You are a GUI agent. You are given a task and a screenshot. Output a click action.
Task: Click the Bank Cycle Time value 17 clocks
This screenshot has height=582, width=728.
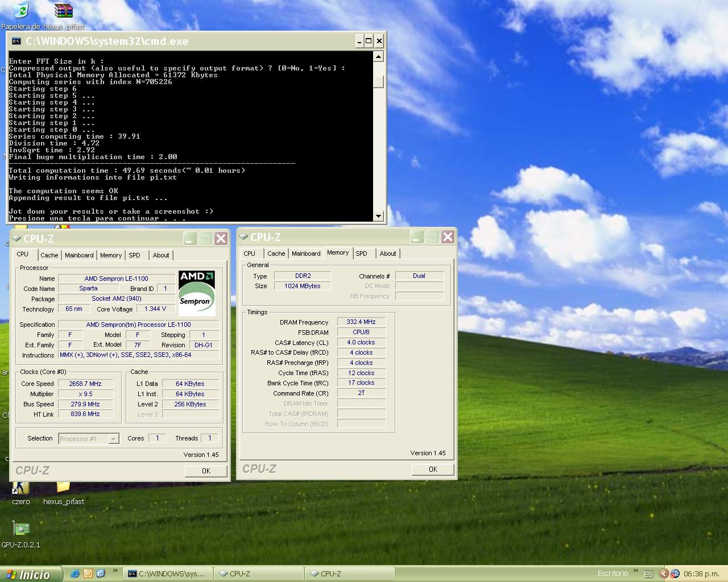coord(361,383)
